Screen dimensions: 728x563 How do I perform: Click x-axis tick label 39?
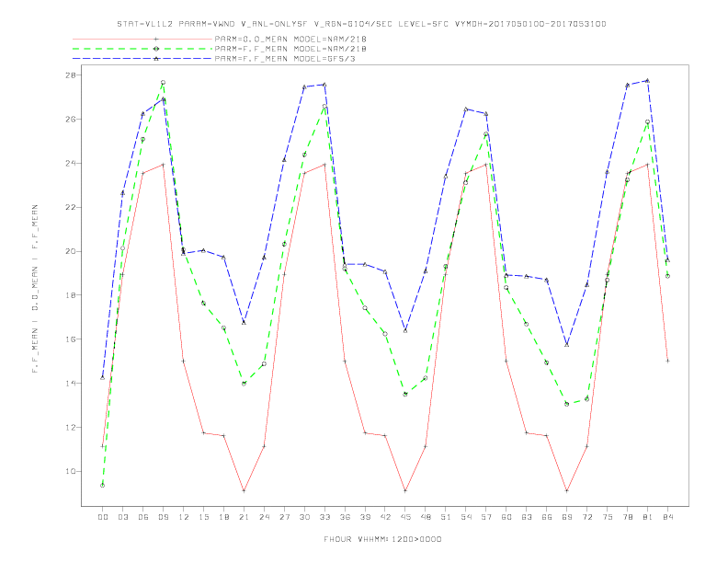pos(365,517)
